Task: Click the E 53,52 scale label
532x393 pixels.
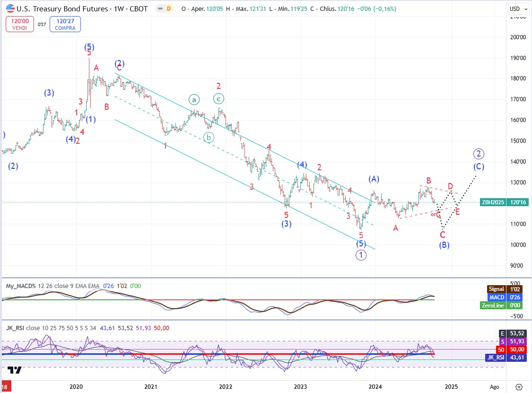Action: click(513, 333)
